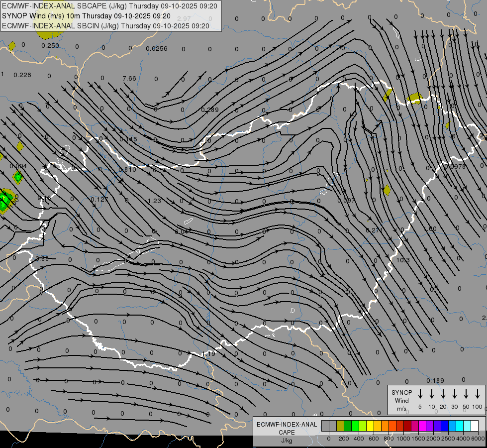The width and height of the screenshot is (487, 448).
Task: Pick the yellow CAPE legend swatch
Action: pyautogui.click(x=370, y=426)
